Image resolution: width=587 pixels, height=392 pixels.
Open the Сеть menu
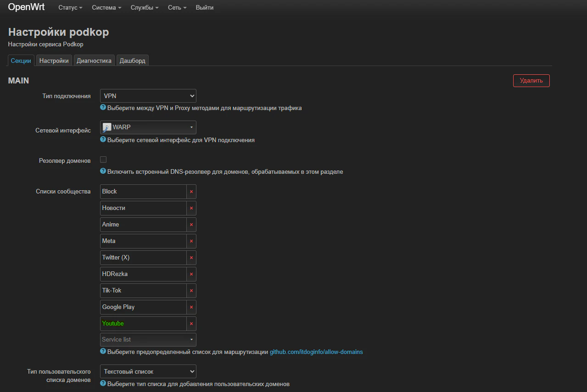point(177,8)
